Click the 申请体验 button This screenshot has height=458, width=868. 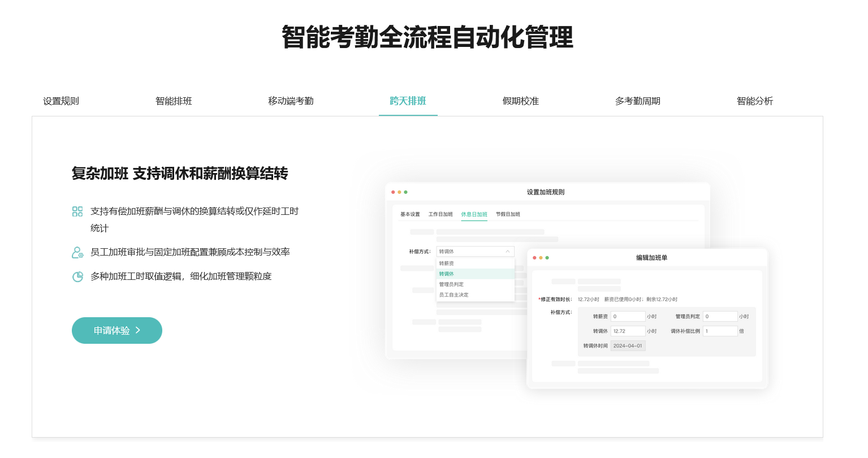tap(117, 330)
